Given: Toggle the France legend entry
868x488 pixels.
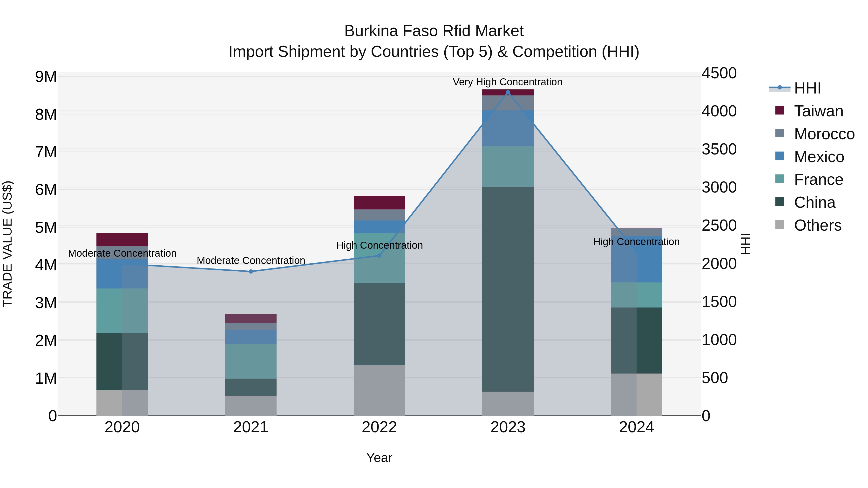Looking at the screenshot, I should pyautogui.click(x=809, y=180).
